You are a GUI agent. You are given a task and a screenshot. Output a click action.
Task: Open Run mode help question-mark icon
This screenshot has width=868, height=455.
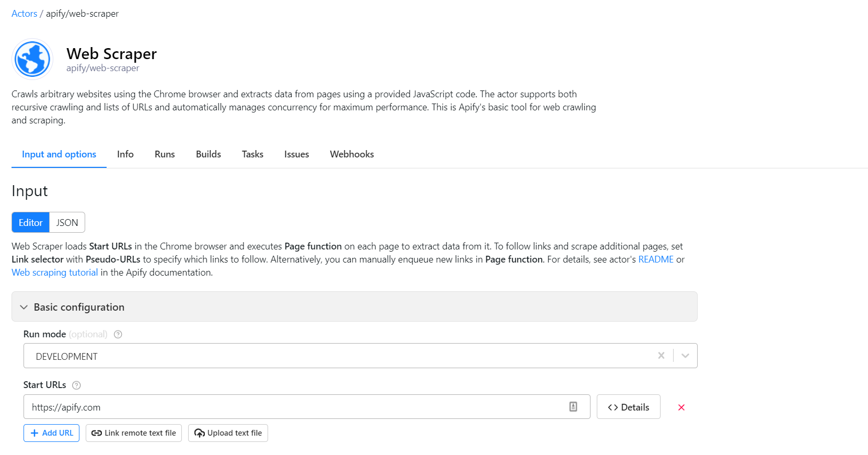[118, 335]
